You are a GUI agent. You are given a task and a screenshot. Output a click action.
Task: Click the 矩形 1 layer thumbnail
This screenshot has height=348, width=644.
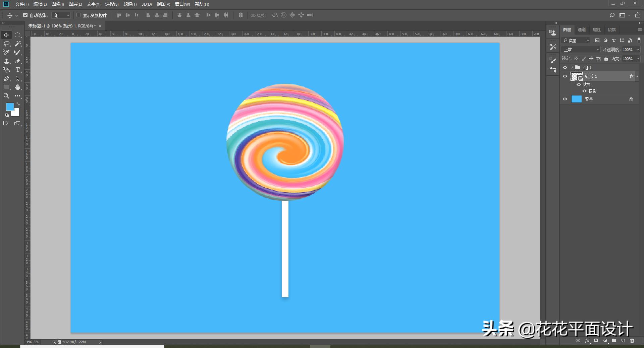click(576, 76)
